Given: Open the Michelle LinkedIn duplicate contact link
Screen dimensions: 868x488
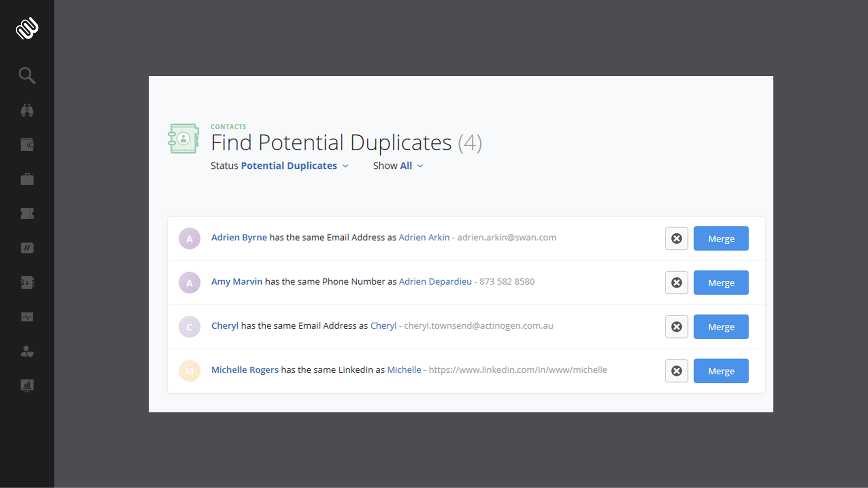Looking at the screenshot, I should coord(404,369).
